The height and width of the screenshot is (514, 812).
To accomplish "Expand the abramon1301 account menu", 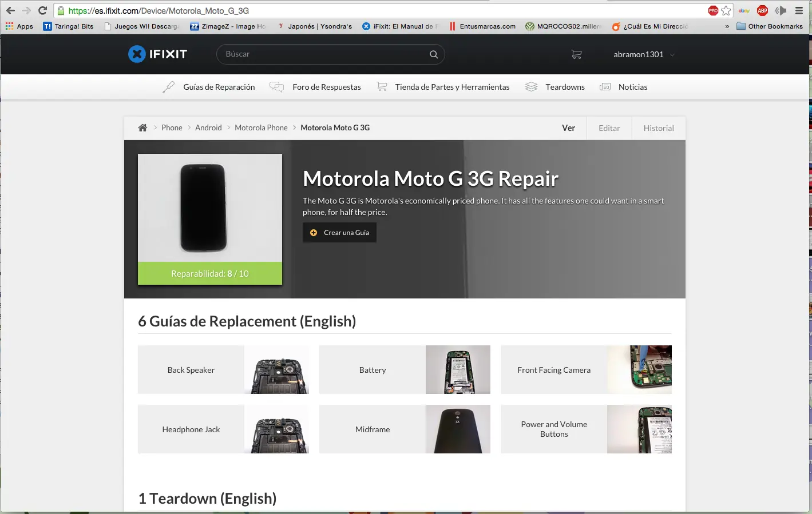I will [x=644, y=54].
